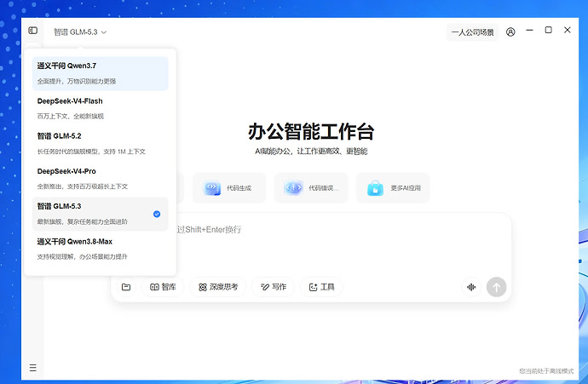Select 通义千问 Qwen3.7 model
The width and height of the screenshot is (588, 384).
(100, 73)
